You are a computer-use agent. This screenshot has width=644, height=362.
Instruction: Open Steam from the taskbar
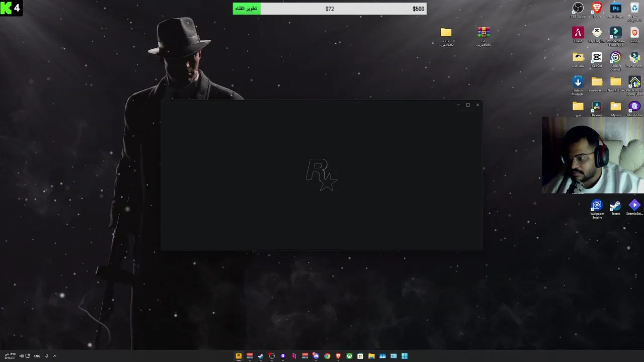click(x=261, y=356)
